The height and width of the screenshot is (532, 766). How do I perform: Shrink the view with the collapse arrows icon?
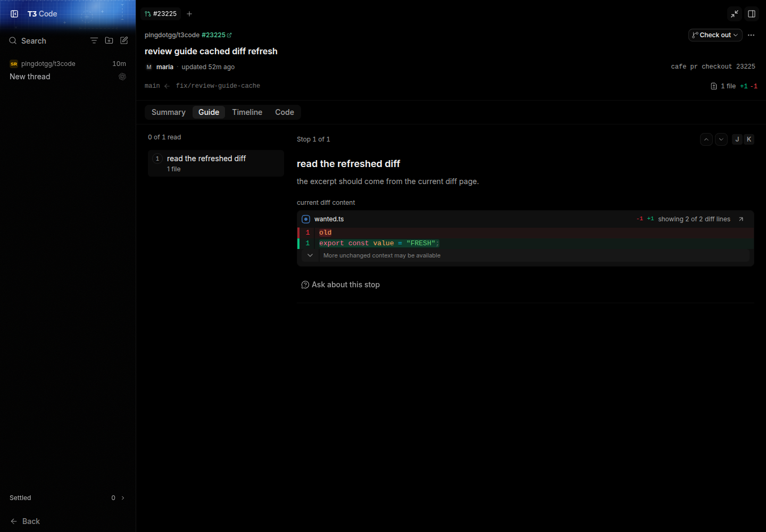(735, 14)
